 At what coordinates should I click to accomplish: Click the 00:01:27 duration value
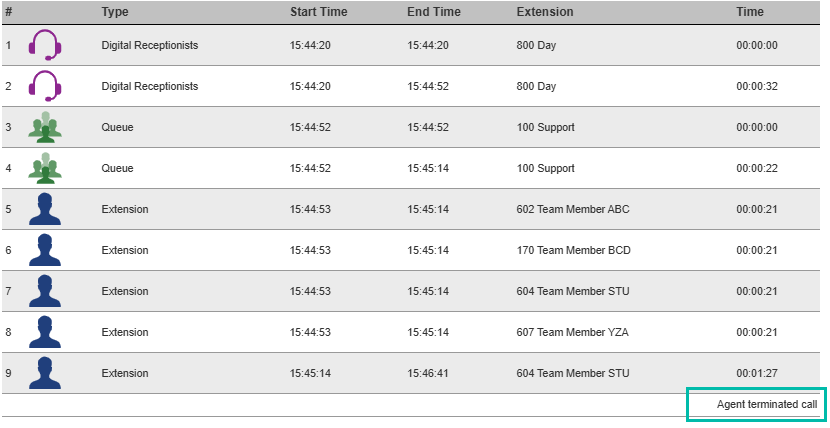757,373
